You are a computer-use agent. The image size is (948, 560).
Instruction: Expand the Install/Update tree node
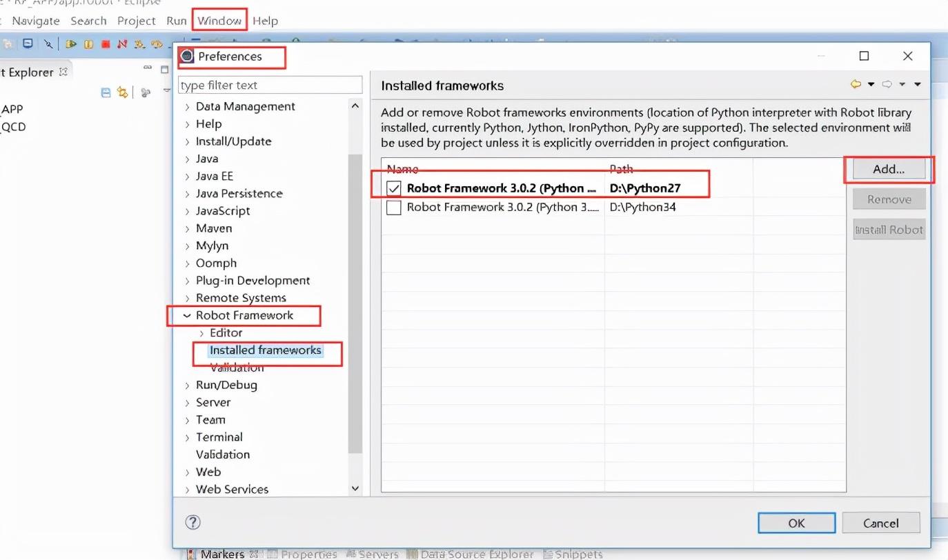coord(187,141)
